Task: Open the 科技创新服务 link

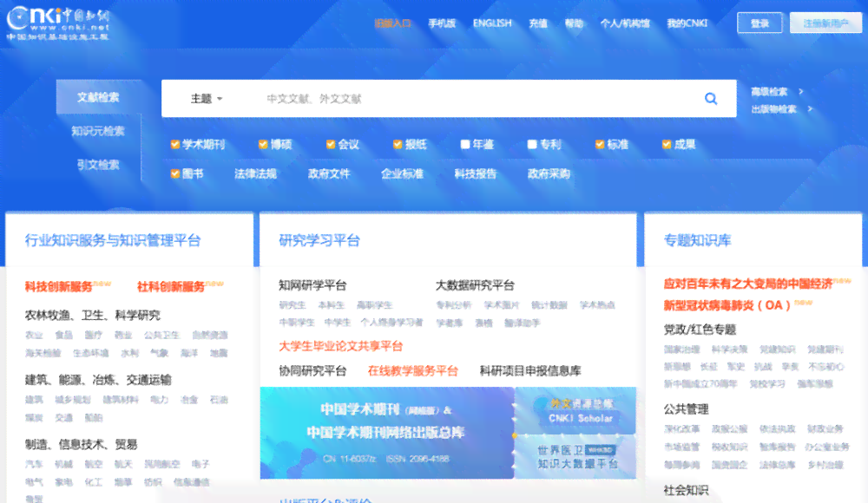Action: [x=59, y=287]
